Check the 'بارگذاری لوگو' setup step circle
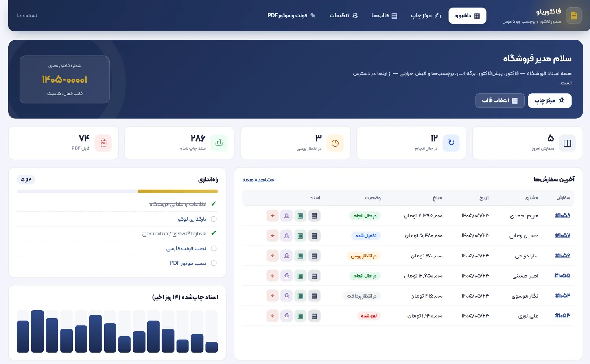590x364 pixels. 214,219
